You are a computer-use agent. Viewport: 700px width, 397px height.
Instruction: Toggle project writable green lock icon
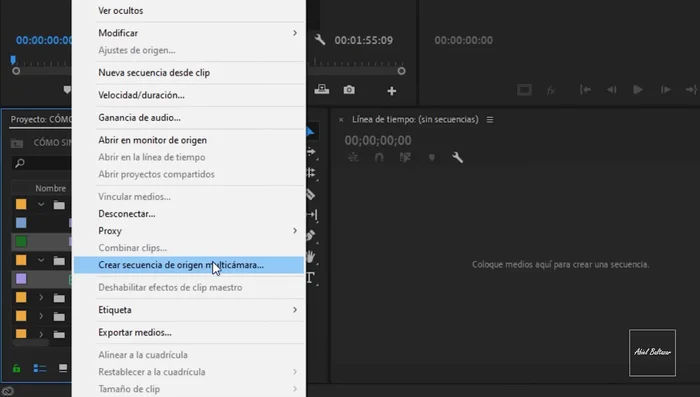point(17,368)
